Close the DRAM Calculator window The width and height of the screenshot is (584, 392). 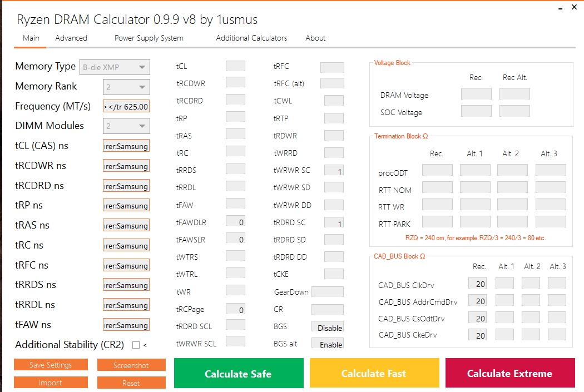coord(575,7)
